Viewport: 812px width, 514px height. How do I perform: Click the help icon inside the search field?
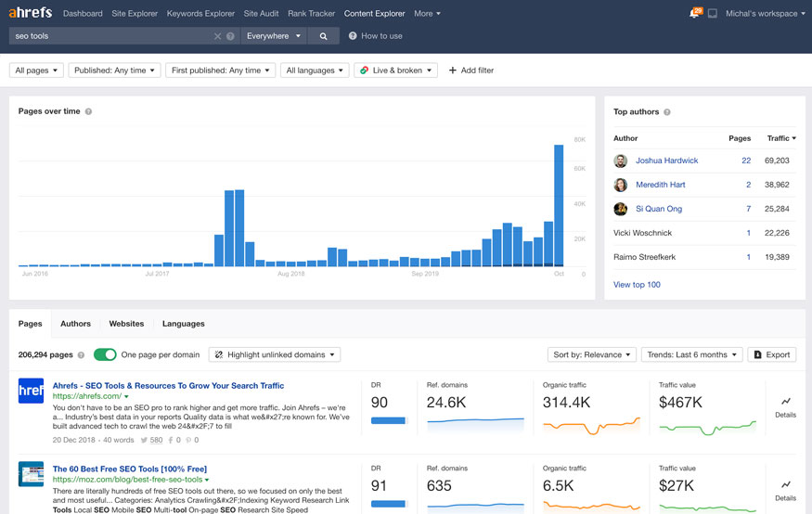(230, 35)
